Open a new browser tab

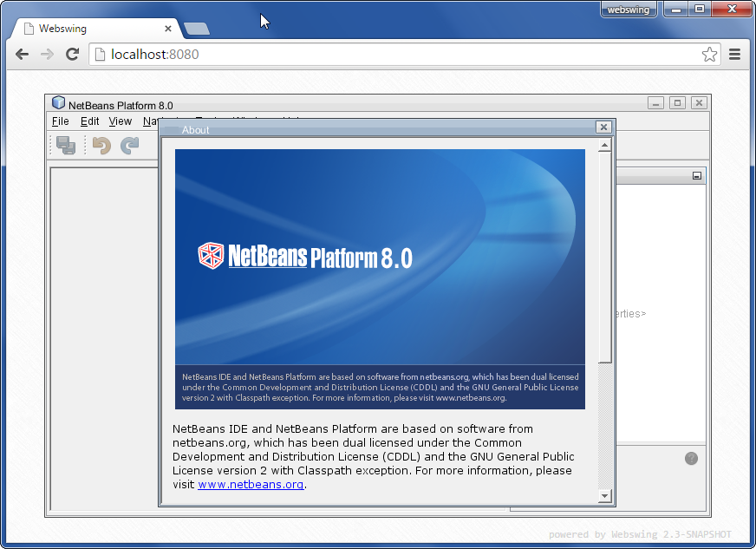(197, 29)
